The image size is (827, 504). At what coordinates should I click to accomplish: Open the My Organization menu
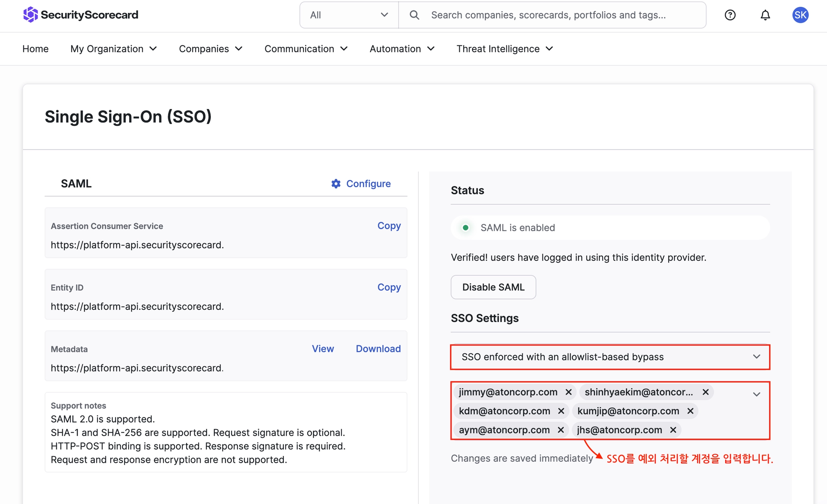click(x=113, y=49)
